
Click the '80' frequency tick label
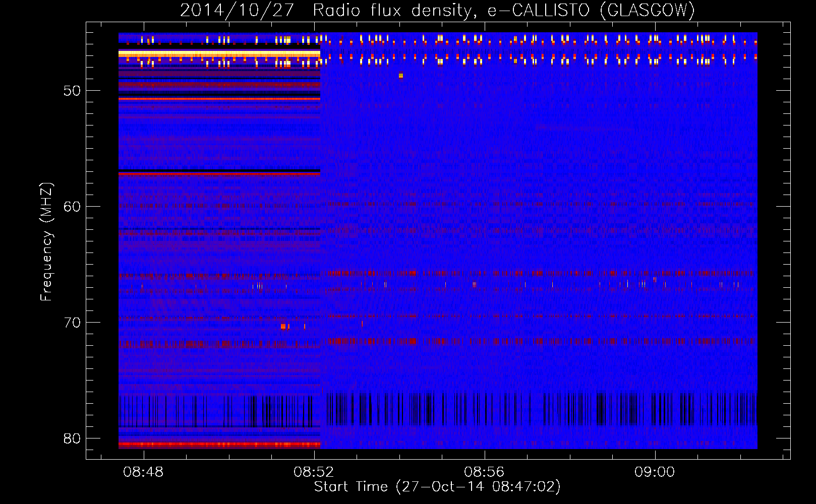pyautogui.click(x=72, y=438)
